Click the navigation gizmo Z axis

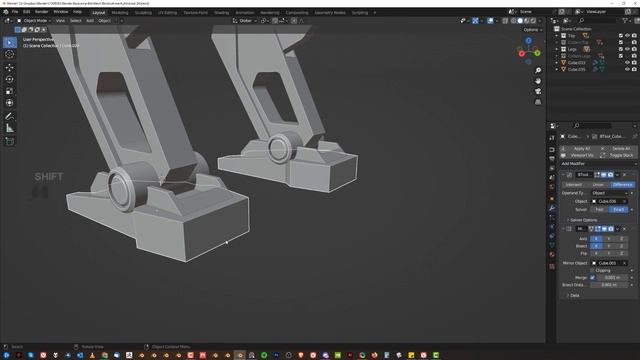[529, 40]
